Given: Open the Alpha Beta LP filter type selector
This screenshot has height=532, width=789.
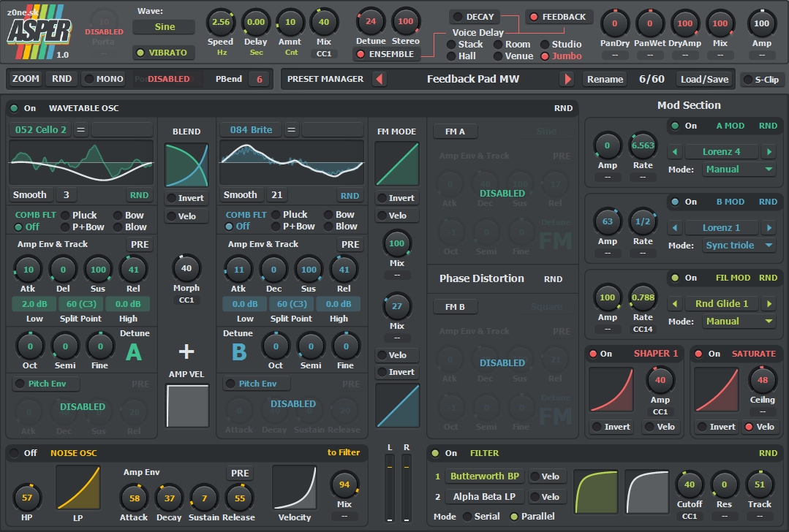Looking at the screenshot, I should coord(485,497).
